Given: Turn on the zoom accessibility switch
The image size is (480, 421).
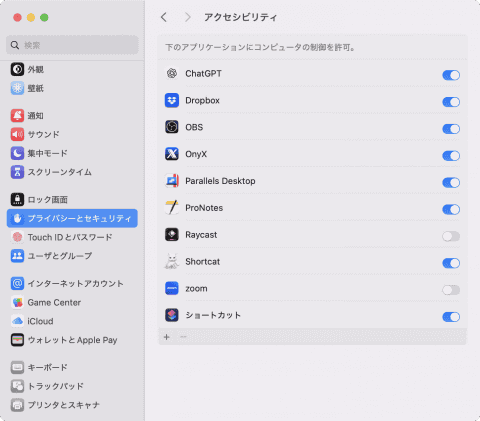Looking at the screenshot, I should click(x=451, y=290).
